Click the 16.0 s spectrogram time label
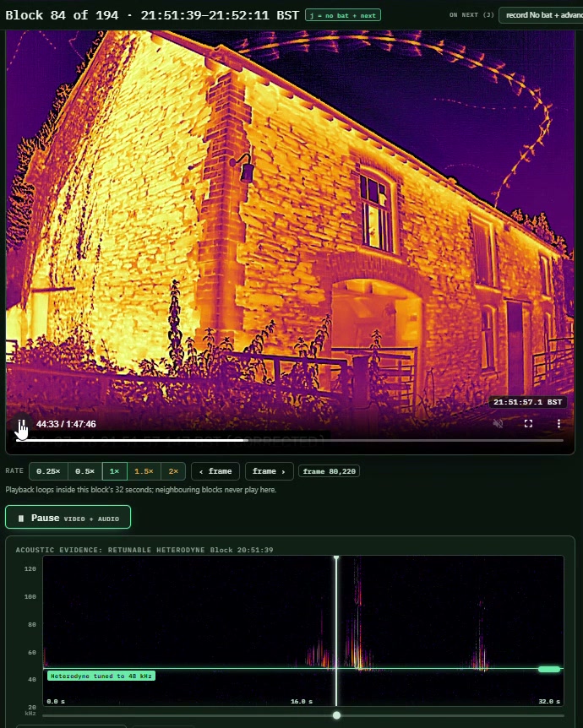 [x=301, y=701]
